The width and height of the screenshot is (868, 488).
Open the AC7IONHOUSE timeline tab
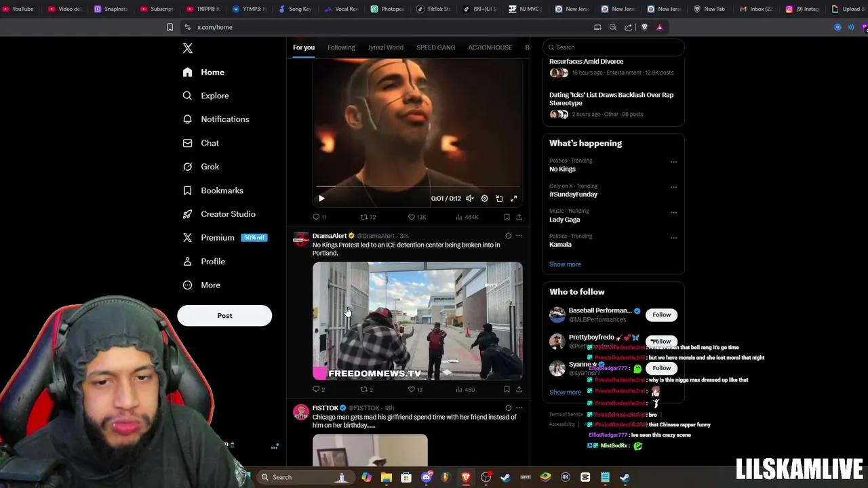(x=490, y=47)
